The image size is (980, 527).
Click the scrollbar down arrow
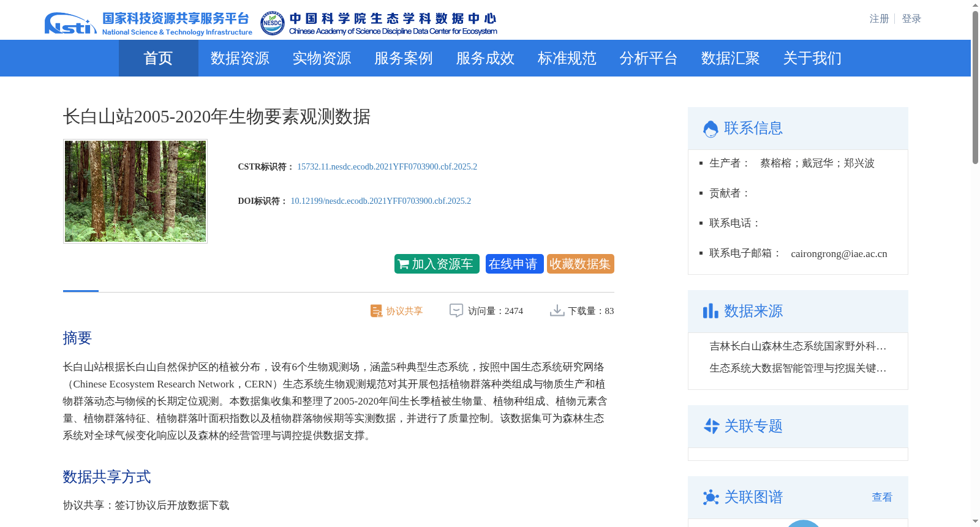[x=975, y=522]
